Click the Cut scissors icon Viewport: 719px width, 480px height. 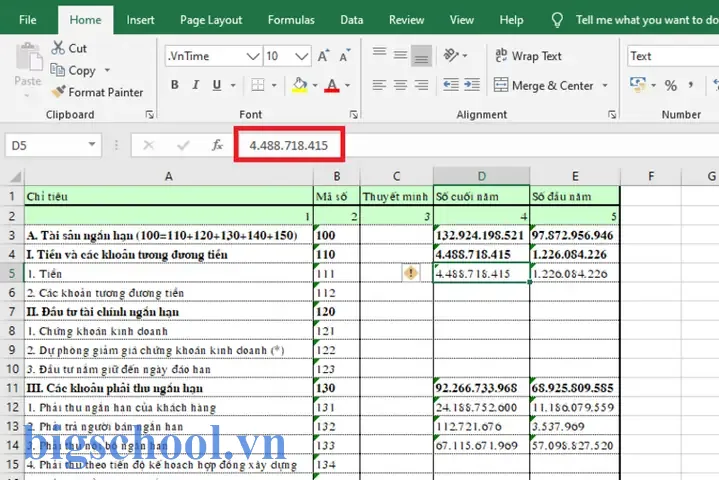pyautogui.click(x=58, y=48)
